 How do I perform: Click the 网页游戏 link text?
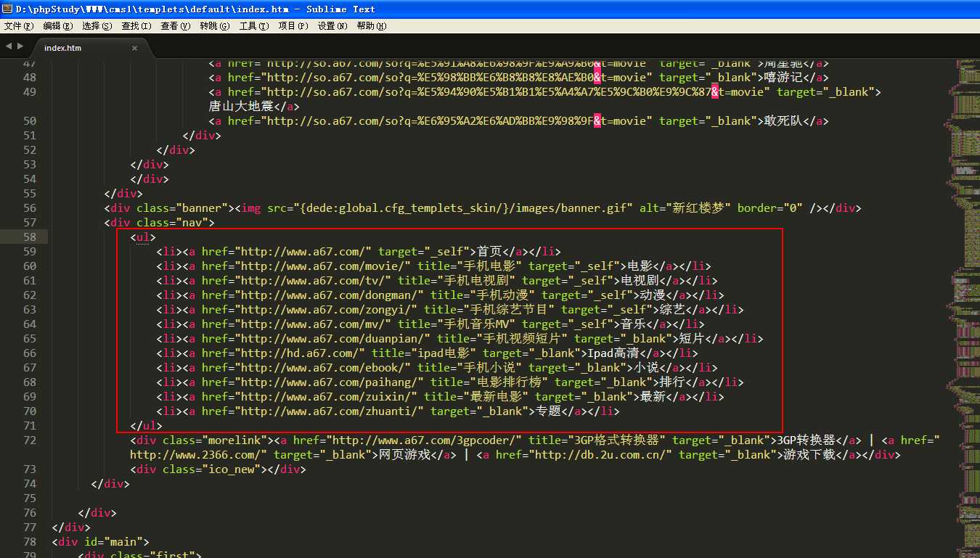[x=404, y=455]
